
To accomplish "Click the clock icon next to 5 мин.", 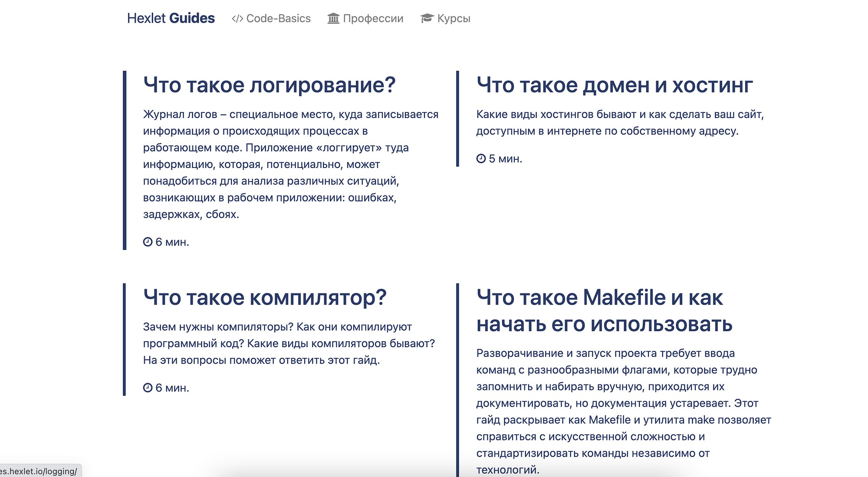I will pyautogui.click(x=481, y=159).
